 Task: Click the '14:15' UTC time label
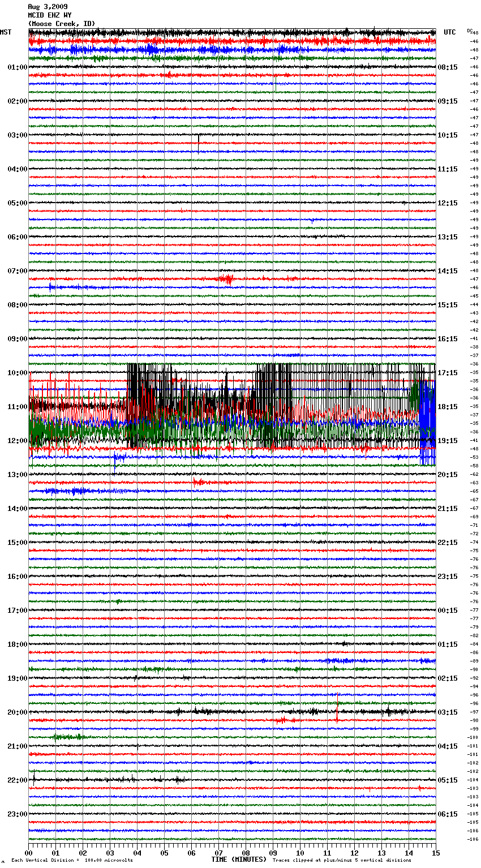click(448, 271)
